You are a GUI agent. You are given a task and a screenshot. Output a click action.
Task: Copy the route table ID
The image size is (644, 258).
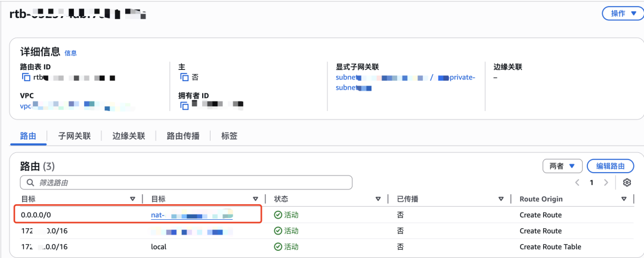26,78
